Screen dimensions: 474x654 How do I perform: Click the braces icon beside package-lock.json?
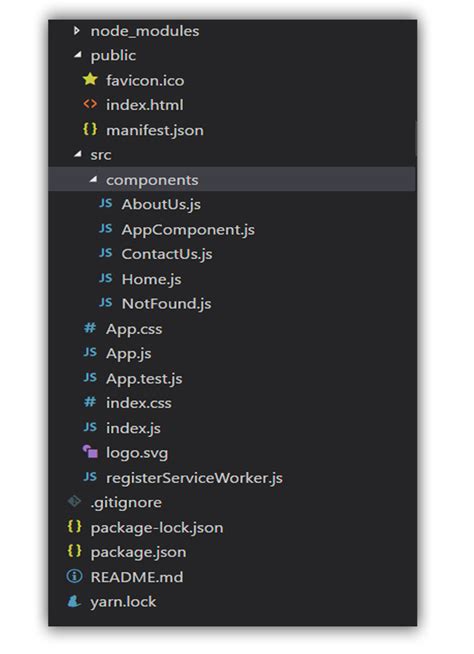(74, 527)
